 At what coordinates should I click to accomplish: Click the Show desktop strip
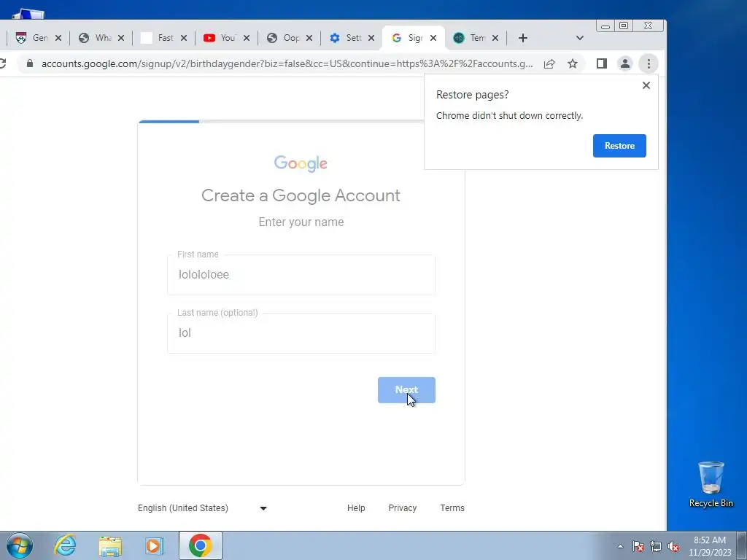742,545
